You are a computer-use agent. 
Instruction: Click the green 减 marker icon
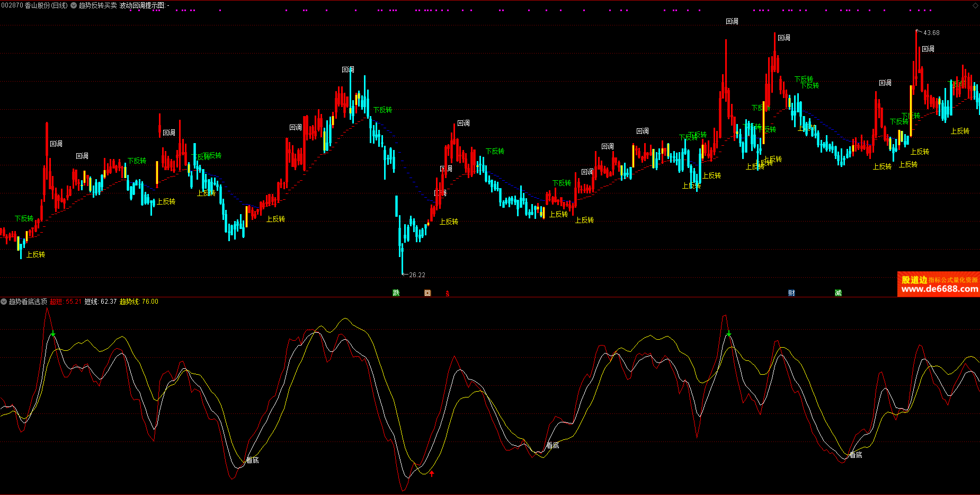(838, 293)
